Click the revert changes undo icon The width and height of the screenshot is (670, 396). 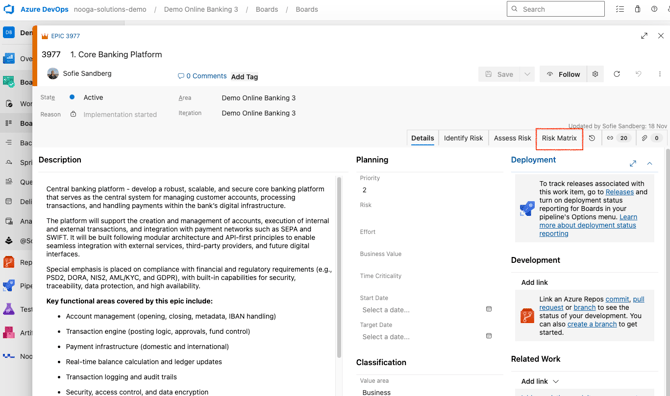tap(638, 74)
